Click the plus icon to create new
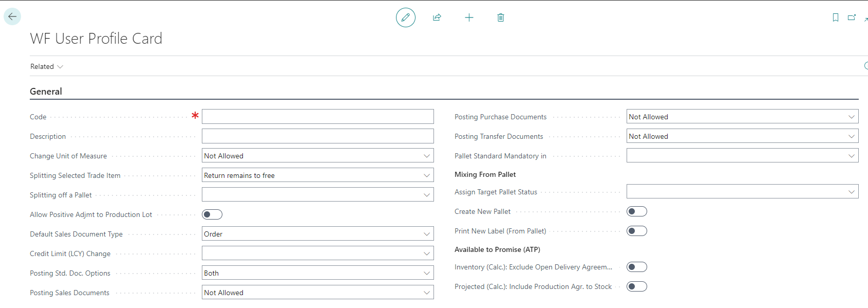This screenshot has width=868, height=308. pos(469,17)
